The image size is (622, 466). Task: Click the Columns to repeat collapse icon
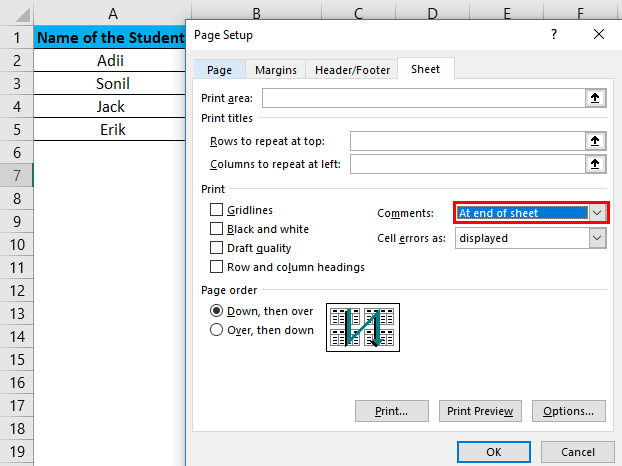point(596,164)
